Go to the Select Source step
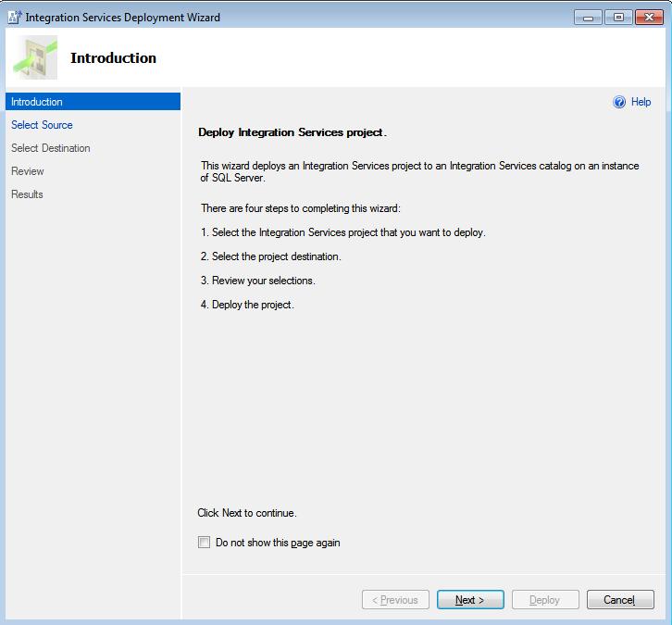This screenshot has width=672, height=625. pos(42,125)
